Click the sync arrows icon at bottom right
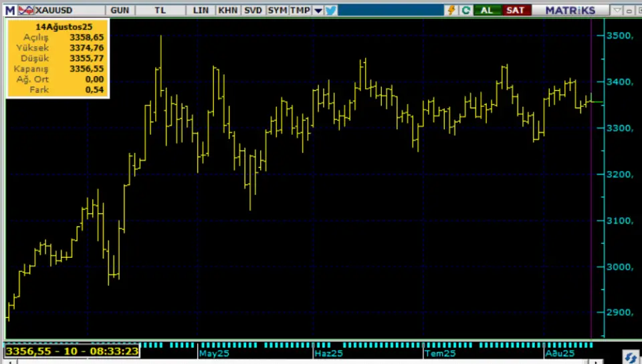This screenshot has width=642, height=364. point(631,357)
